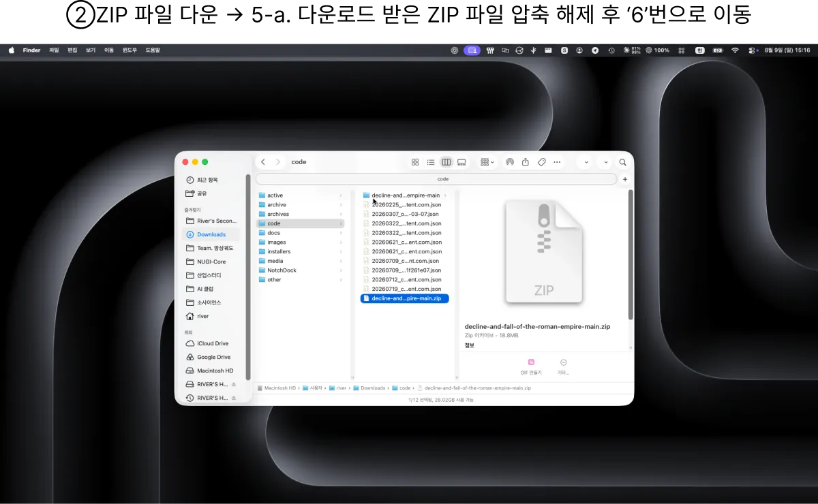Open the 편집 menu in menu bar
Image resolution: width=818 pixels, height=504 pixels.
pos(72,50)
